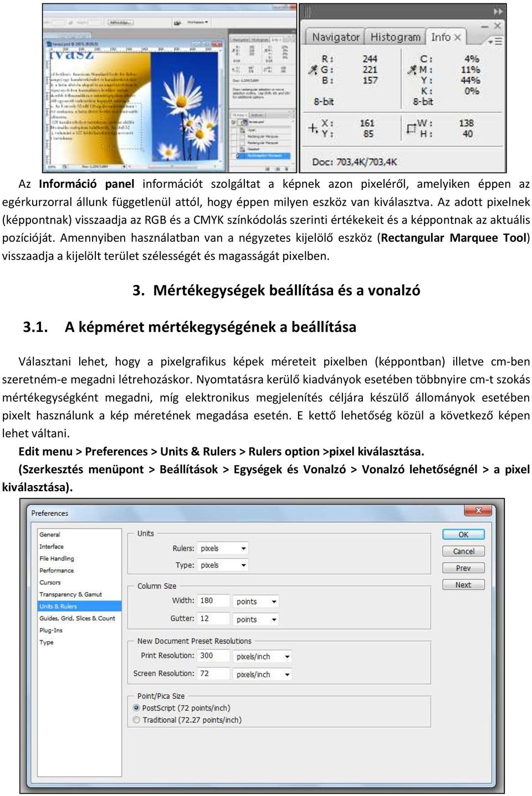Screen dimensions: 532x796
Task: Switch to the Histogram tab
Action: point(395,37)
